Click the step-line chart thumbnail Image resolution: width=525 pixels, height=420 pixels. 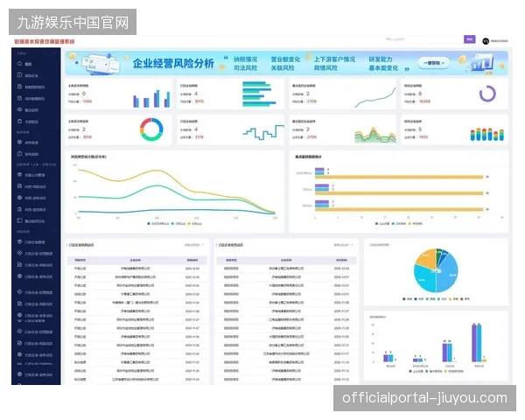pos(263,132)
